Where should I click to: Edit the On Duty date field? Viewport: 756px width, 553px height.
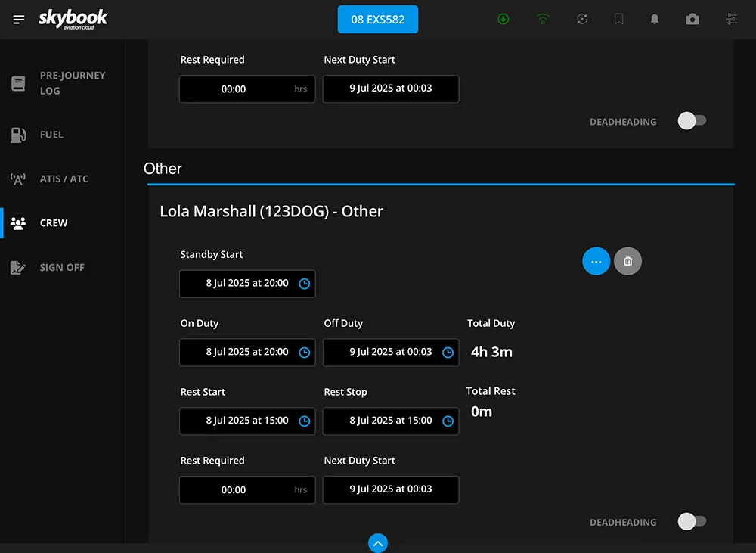pyautogui.click(x=247, y=353)
